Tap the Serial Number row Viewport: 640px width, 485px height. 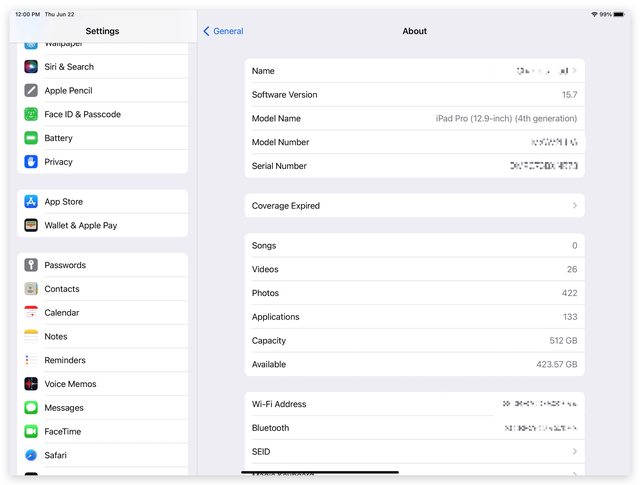pyautogui.click(x=414, y=166)
